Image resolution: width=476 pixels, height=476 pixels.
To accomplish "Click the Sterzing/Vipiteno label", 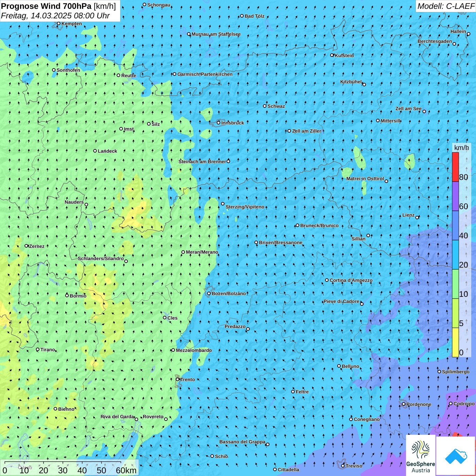I will coord(245,207).
